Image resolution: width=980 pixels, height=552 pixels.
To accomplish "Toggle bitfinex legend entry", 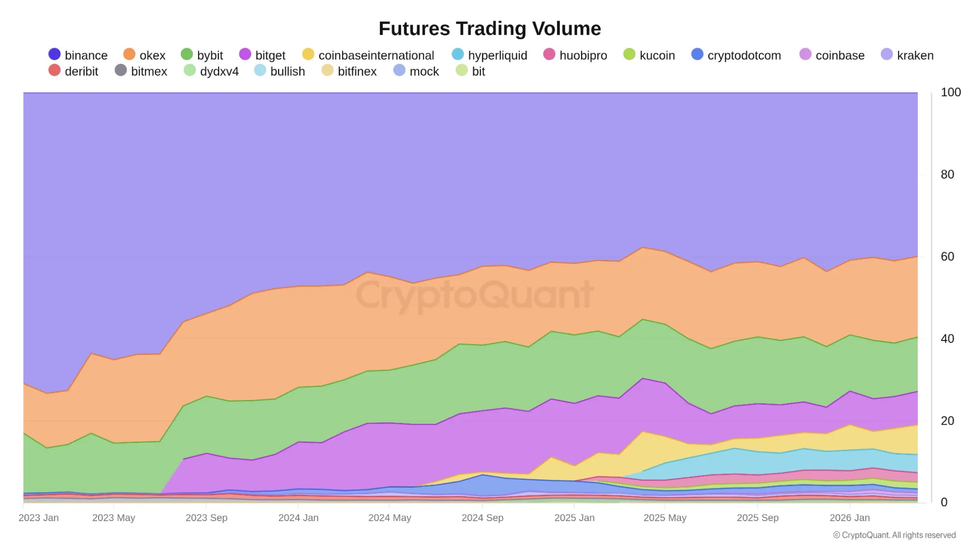I will 349,72.
